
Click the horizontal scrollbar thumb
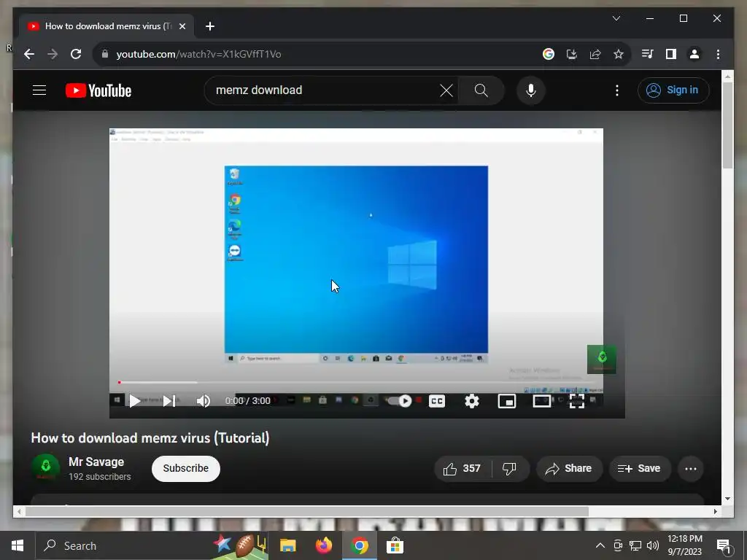[x=307, y=511]
